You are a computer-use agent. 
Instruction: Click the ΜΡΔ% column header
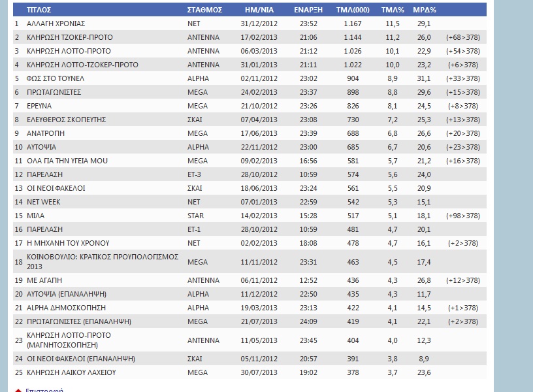point(425,10)
